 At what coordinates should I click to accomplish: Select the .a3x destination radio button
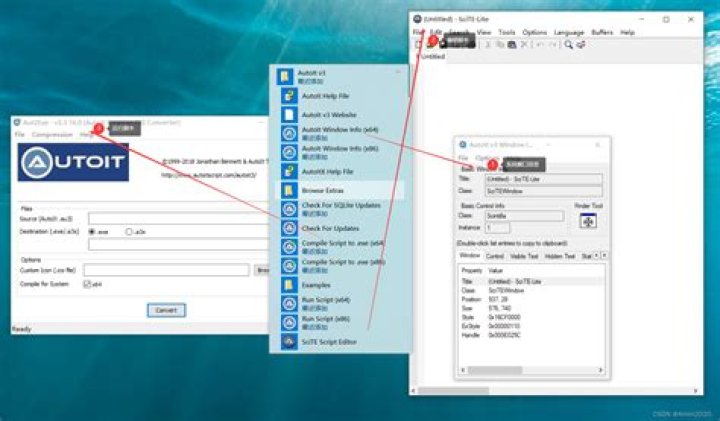[x=129, y=232]
